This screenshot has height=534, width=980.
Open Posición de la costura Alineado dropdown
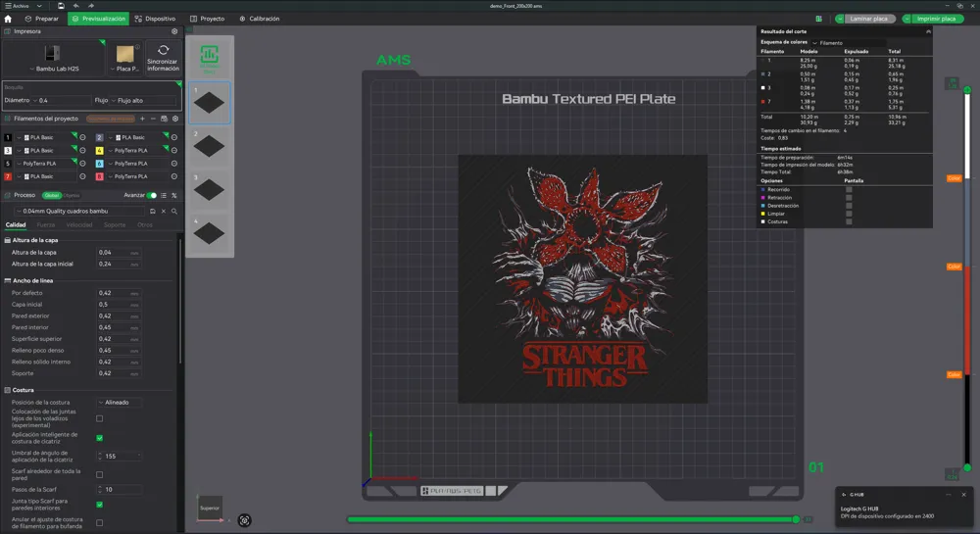pyautogui.click(x=119, y=403)
